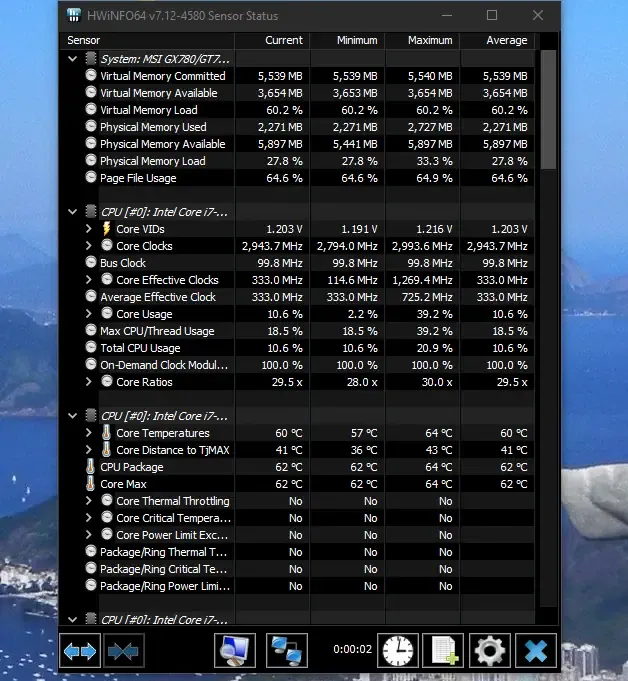Click the System MSI chip icon

91,58
